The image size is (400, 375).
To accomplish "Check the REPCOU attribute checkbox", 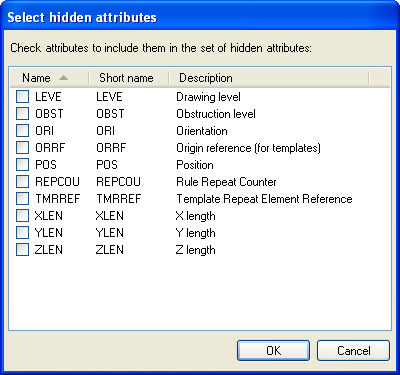I will coord(22,182).
